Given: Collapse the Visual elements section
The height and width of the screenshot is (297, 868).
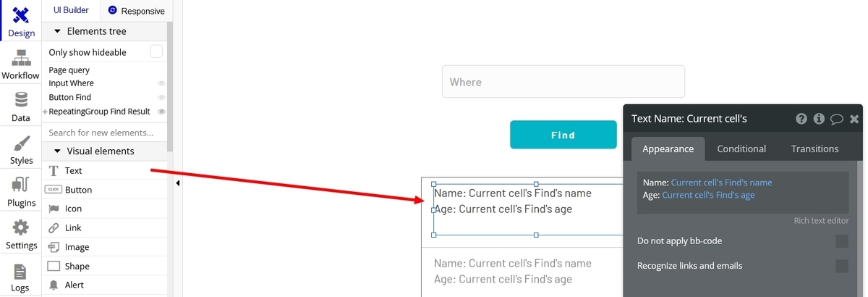Looking at the screenshot, I should [x=57, y=151].
